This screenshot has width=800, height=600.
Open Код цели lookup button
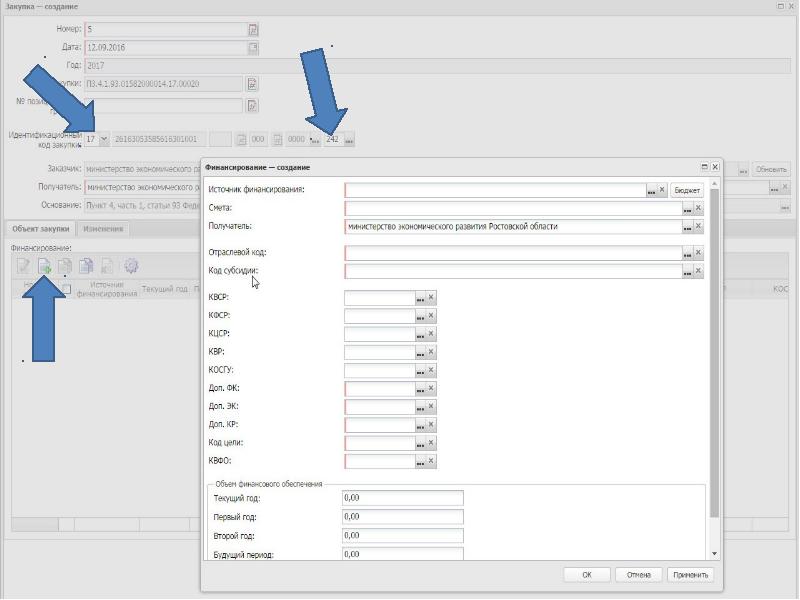(420, 443)
